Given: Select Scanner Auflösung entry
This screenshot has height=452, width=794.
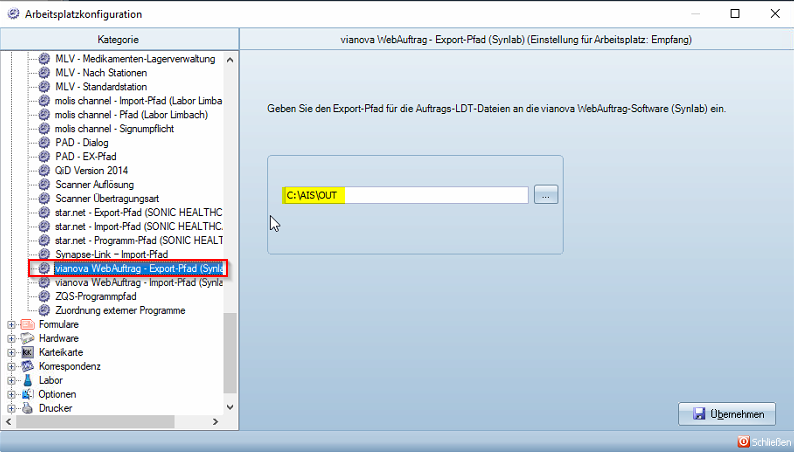Looking at the screenshot, I should pyautogui.click(x=94, y=185).
